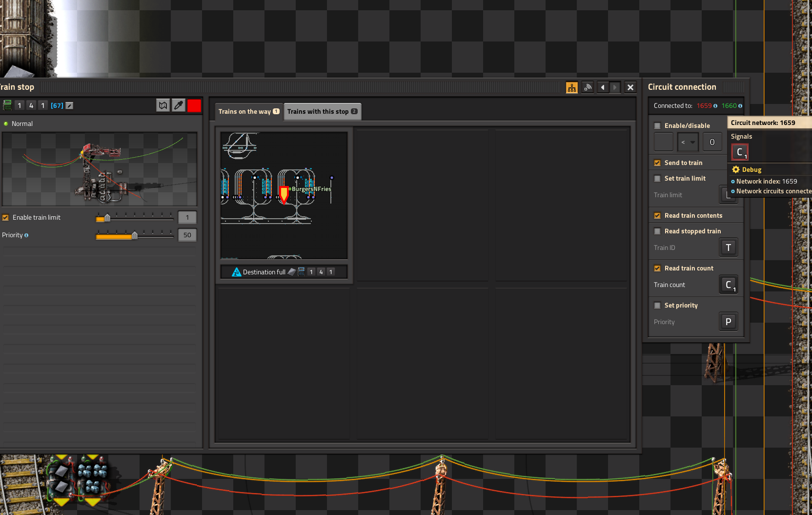The image size is (812, 515).
Task: Click the 'Network index: 1659' text
Action: 767,181
